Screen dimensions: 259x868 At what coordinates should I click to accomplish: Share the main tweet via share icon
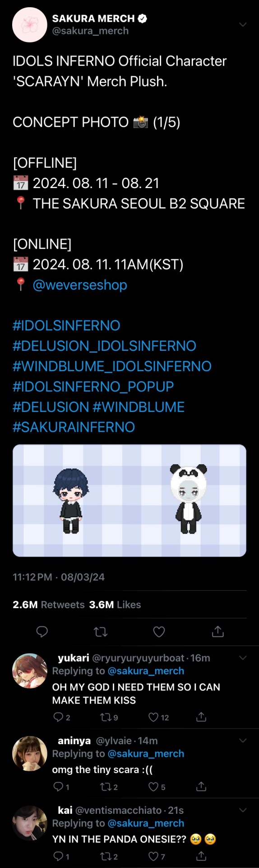pyautogui.click(x=217, y=631)
